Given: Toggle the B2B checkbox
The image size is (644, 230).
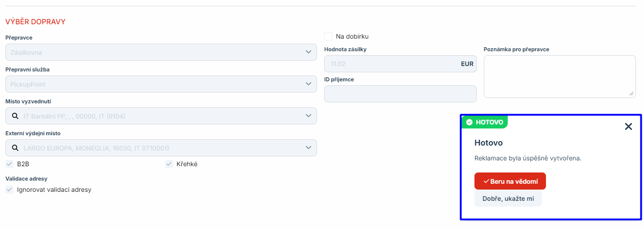Looking at the screenshot, I should 9,164.
